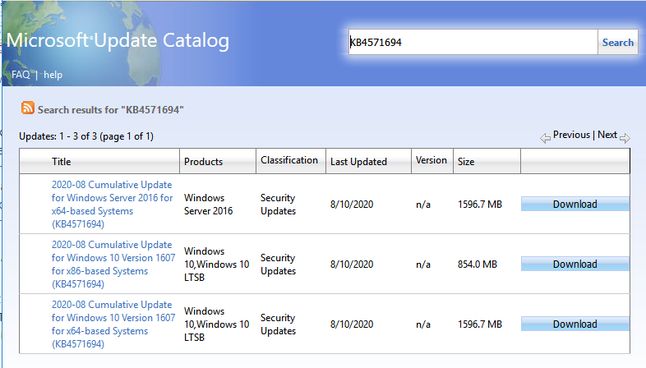The height and width of the screenshot is (368, 646).
Task: Select the x86 row's 8/10/2020 date
Action: click(351, 264)
